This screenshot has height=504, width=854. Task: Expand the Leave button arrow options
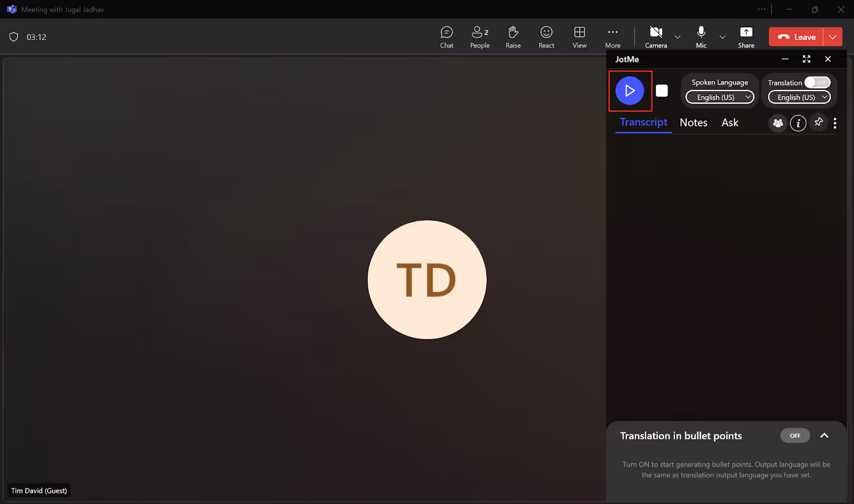tap(833, 37)
